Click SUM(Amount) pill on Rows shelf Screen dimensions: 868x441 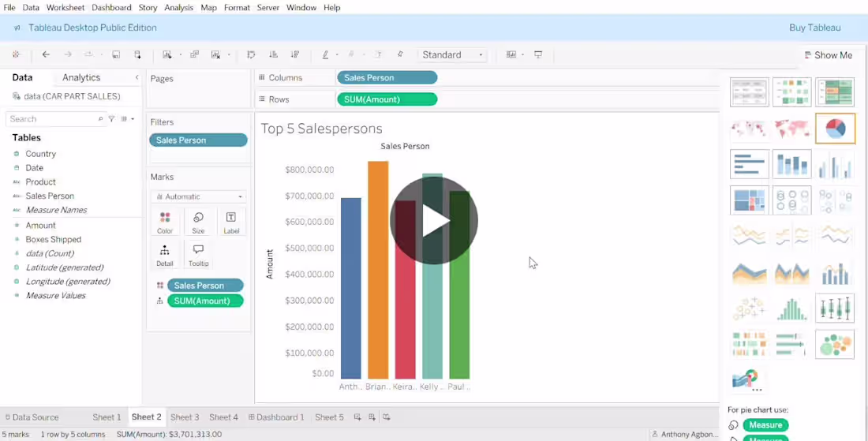(387, 99)
